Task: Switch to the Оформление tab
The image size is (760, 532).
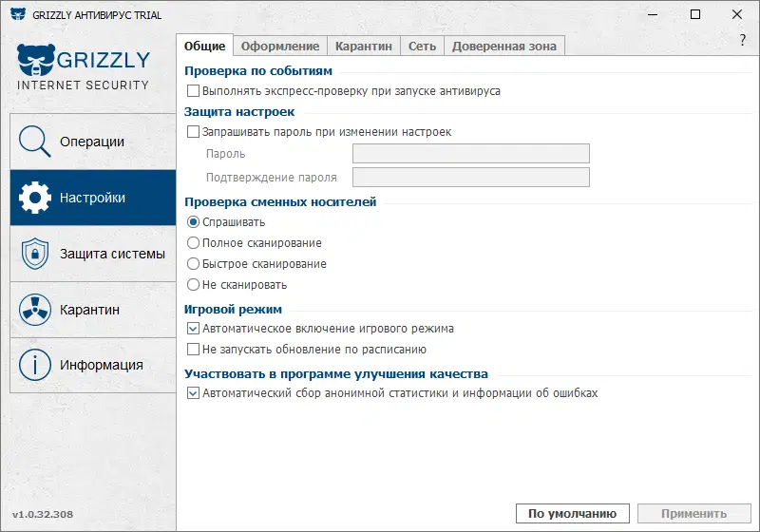Action: [279, 46]
